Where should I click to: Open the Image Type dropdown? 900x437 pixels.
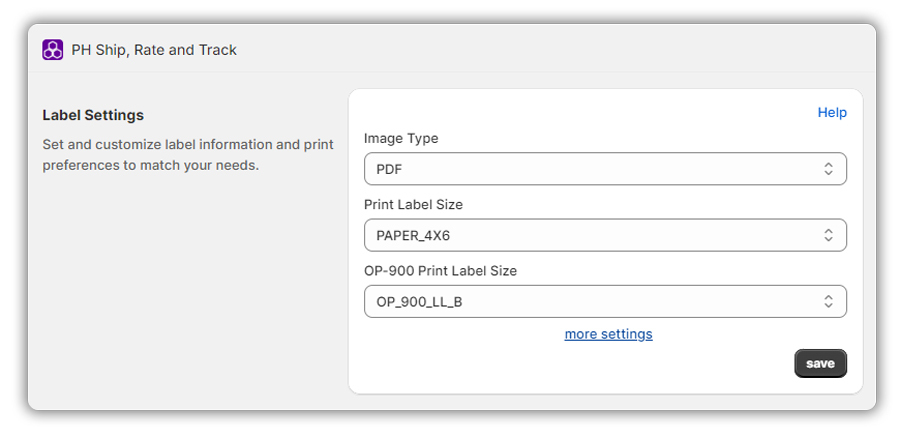[x=605, y=169]
